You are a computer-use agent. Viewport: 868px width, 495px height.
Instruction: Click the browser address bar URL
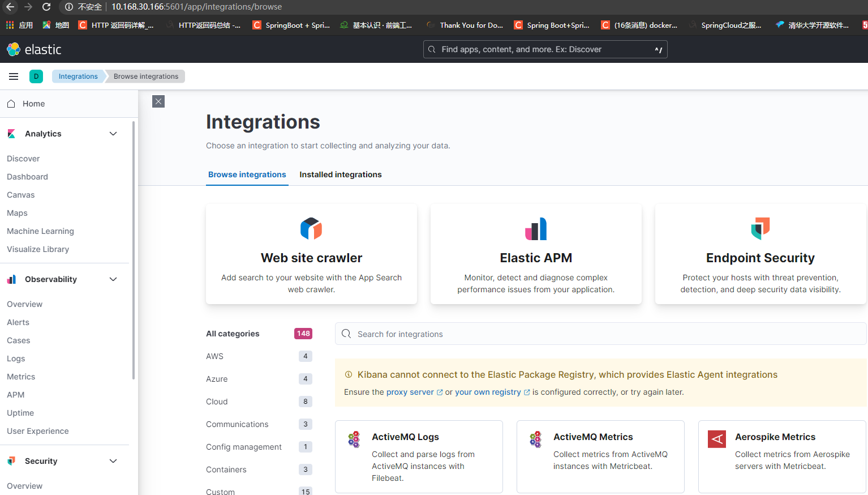(196, 7)
